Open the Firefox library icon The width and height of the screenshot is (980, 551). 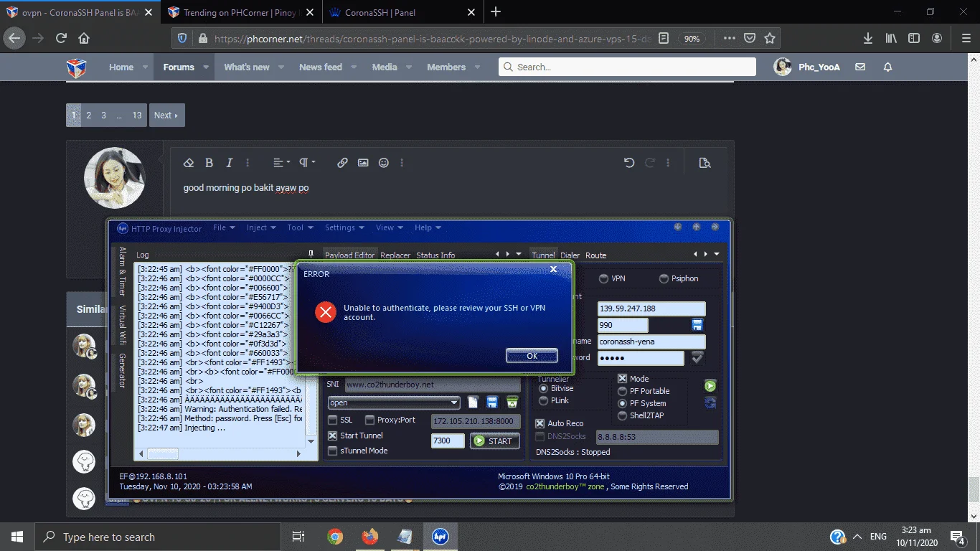pos(891,38)
